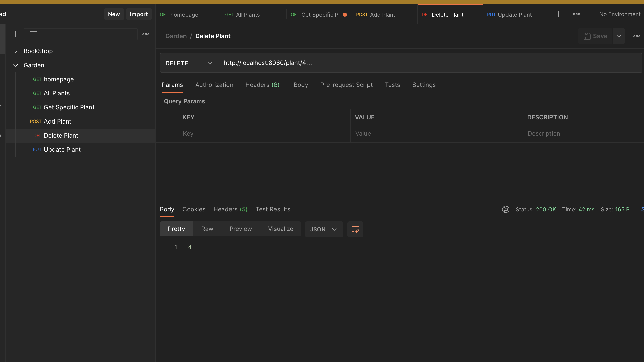Screen dimensions: 644x362
Task: Click the Status 200 OK text
Action: (x=536, y=209)
